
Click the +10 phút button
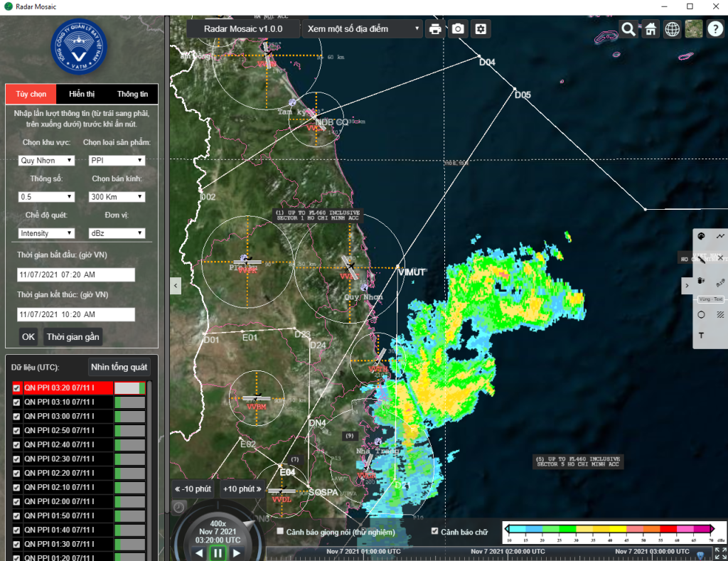(242, 489)
